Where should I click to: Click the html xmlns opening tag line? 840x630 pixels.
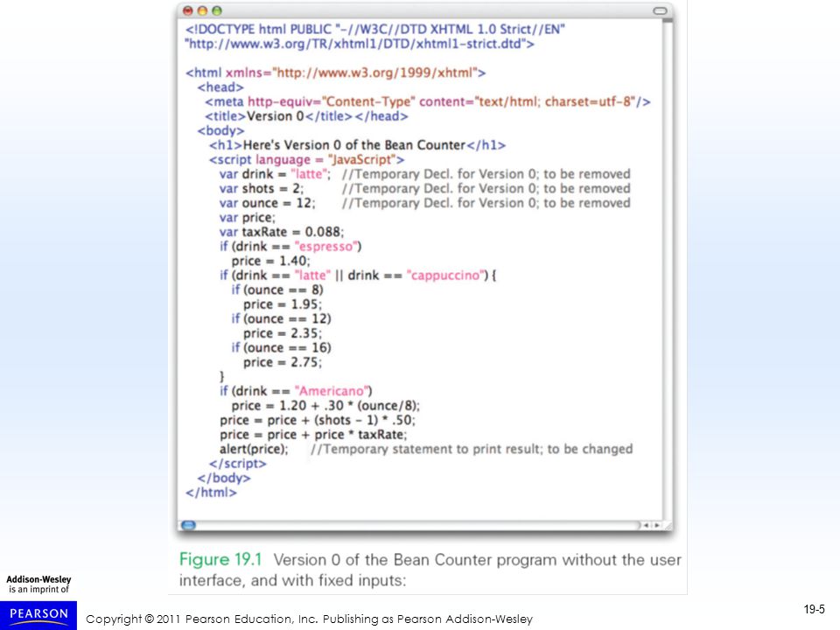pyautogui.click(x=335, y=73)
